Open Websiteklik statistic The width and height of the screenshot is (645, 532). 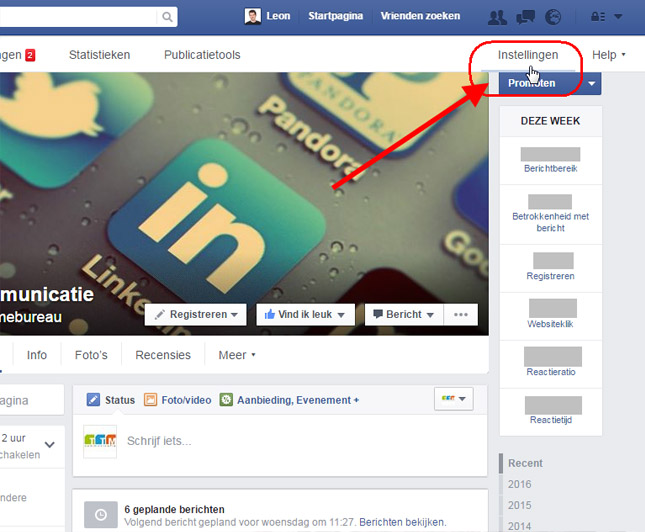pyautogui.click(x=550, y=324)
